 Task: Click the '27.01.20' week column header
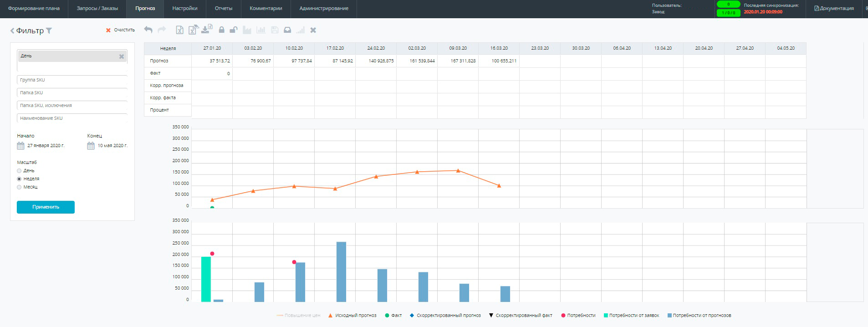[212, 48]
